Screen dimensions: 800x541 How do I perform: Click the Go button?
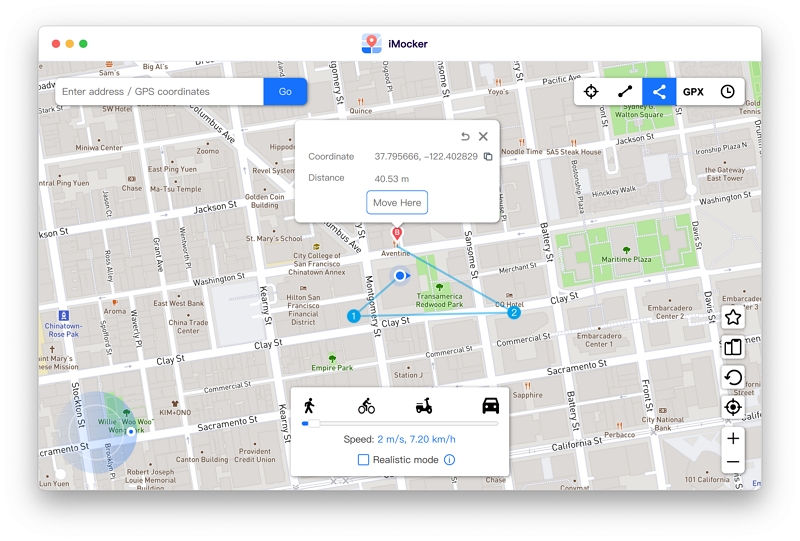point(285,92)
